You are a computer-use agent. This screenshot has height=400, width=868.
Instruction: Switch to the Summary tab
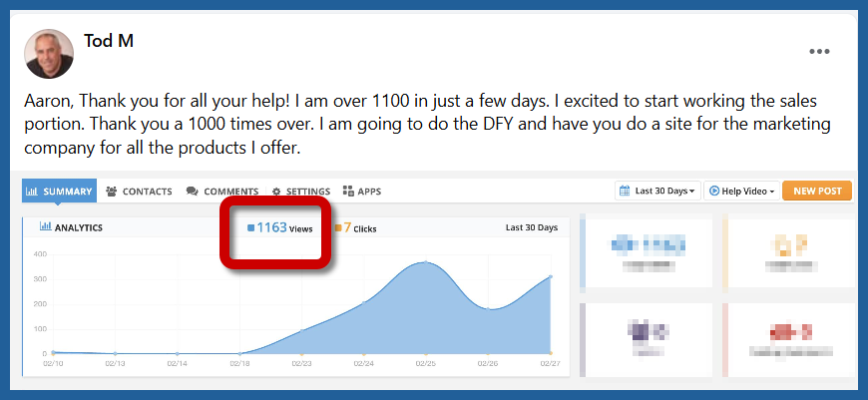(60, 191)
